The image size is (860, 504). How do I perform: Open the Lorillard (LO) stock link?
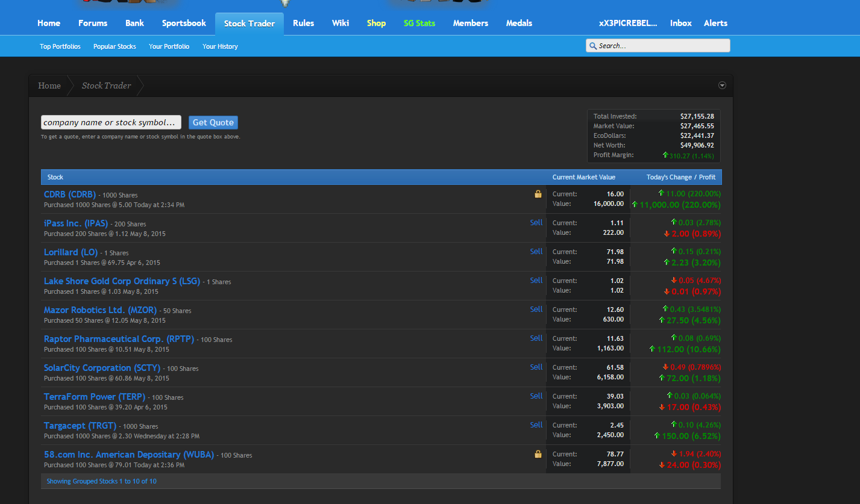click(71, 252)
